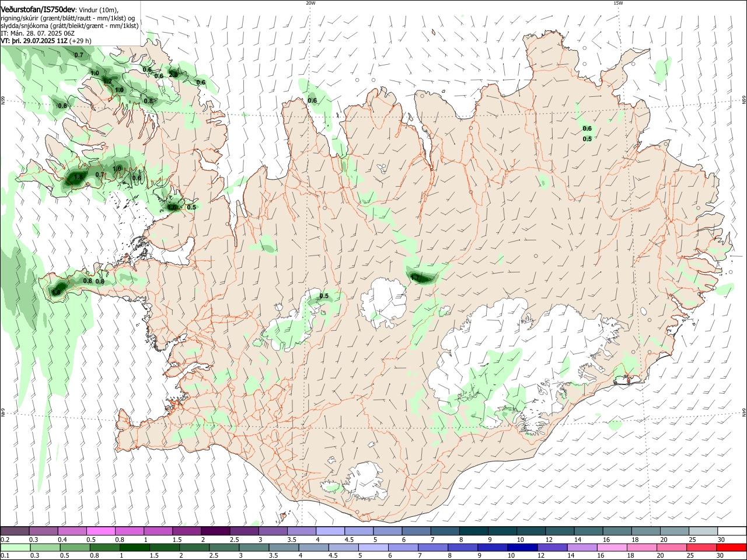Image resolution: width=747 pixels, height=560 pixels.
Task: Click the 0.2 label at the upper legend start
Action: pyautogui.click(x=5, y=540)
